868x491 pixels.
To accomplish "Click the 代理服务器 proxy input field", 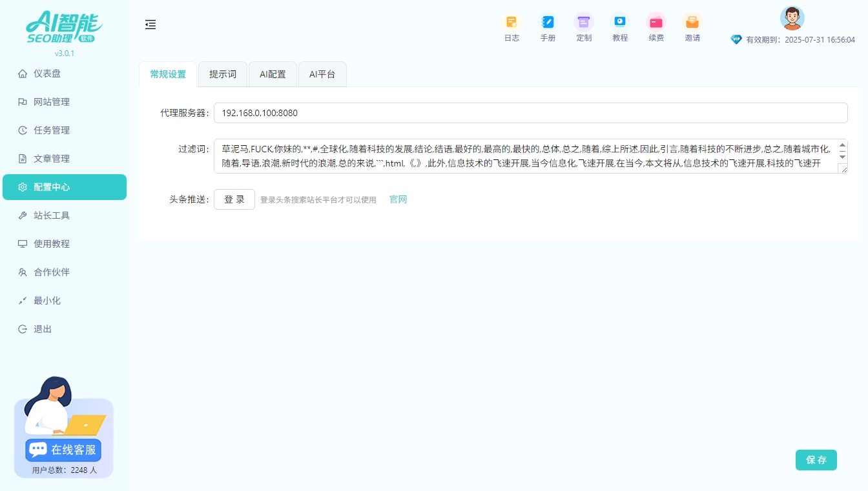I will [530, 113].
